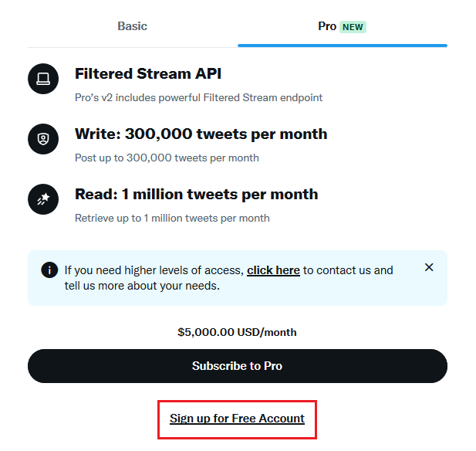Dismiss the higher access info banner
476x451 pixels.
click(429, 267)
